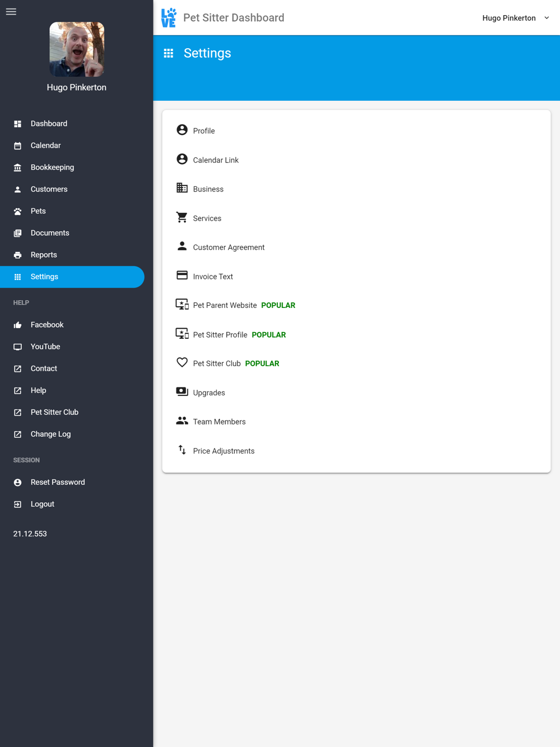Click the Dashboard grid icon in sidebar
The height and width of the screenshot is (747, 560).
[18, 124]
